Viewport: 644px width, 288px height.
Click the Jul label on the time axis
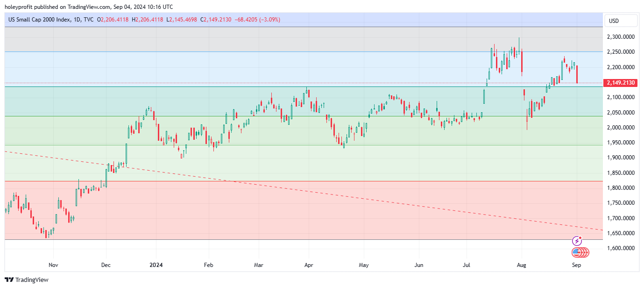point(467,265)
